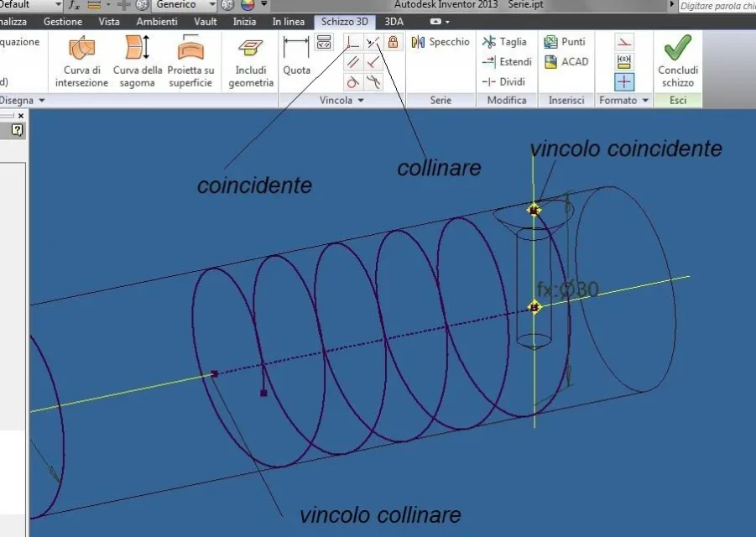
Task: Toggle the fix lock constraint
Action: click(393, 42)
